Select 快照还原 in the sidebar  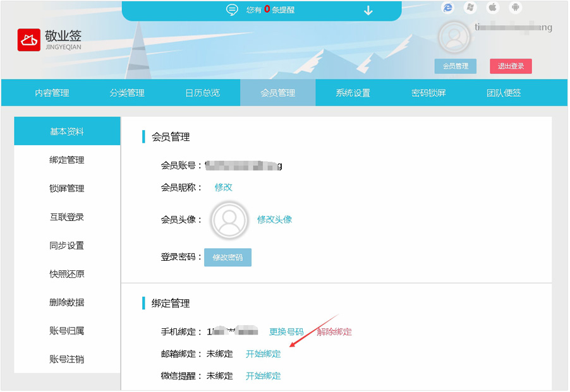click(67, 274)
